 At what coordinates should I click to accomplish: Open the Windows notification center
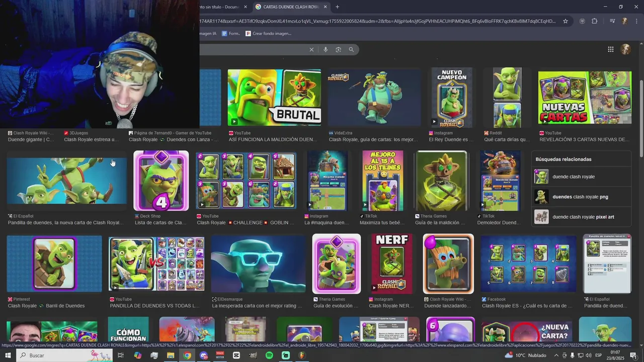tap(633, 355)
